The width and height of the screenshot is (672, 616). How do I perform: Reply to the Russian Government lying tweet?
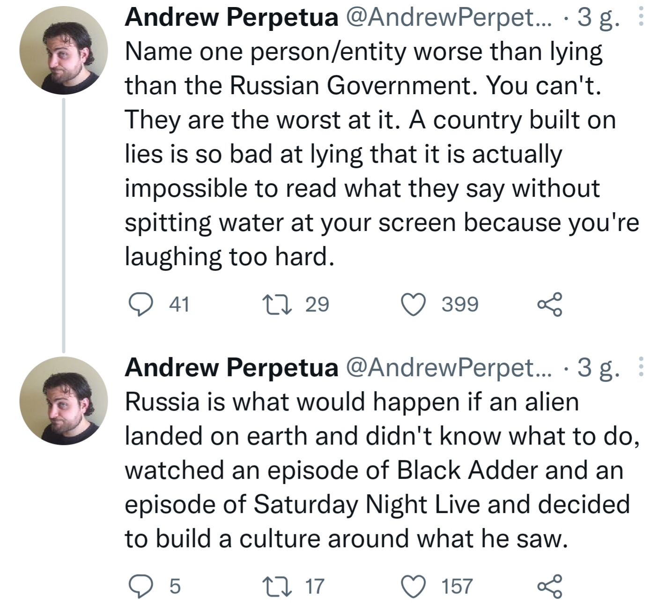point(139,304)
